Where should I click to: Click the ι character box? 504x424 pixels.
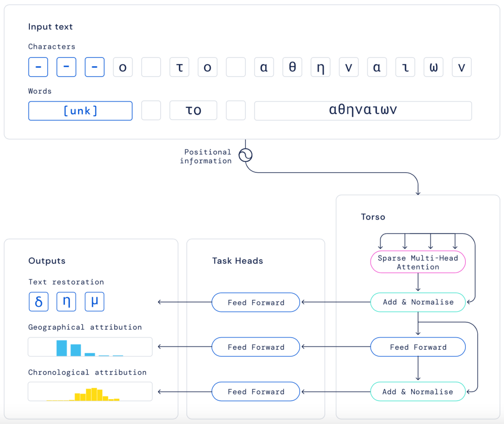tap(405, 67)
